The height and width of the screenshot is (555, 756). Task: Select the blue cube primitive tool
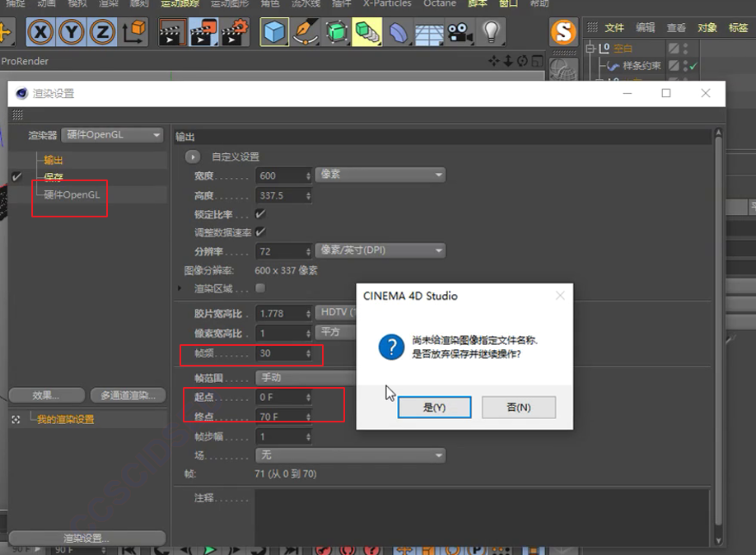tap(274, 32)
